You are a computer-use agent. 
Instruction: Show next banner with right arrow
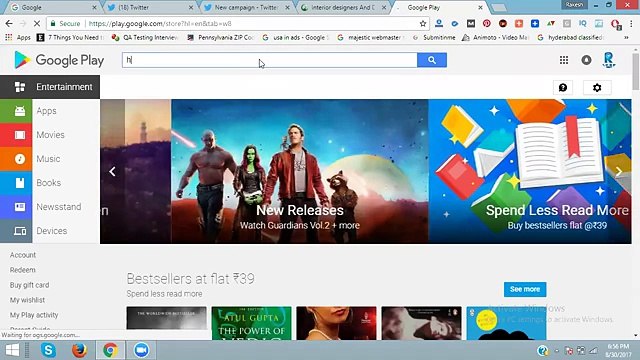click(x=619, y=171)
